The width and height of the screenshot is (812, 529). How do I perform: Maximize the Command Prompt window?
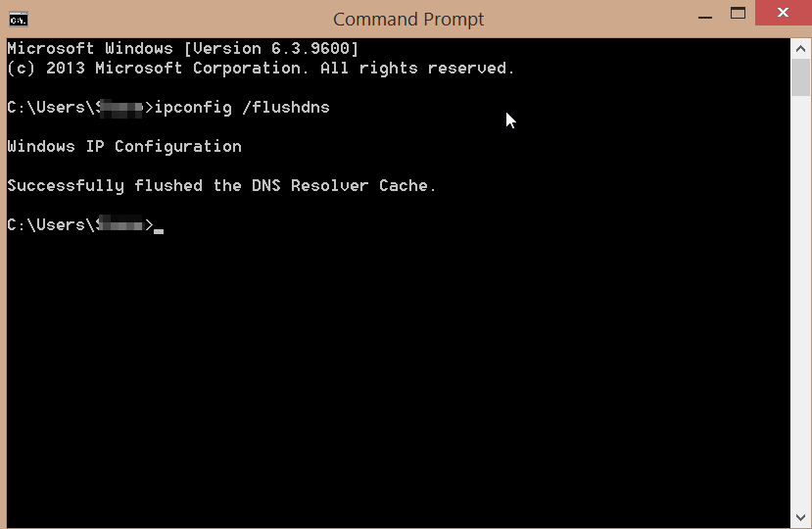click(x=738, y=14)
